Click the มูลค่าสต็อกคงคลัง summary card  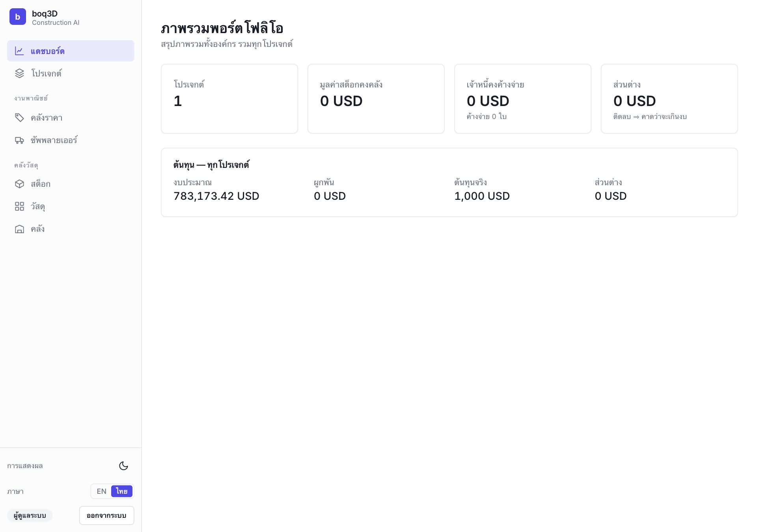point(376,99)
